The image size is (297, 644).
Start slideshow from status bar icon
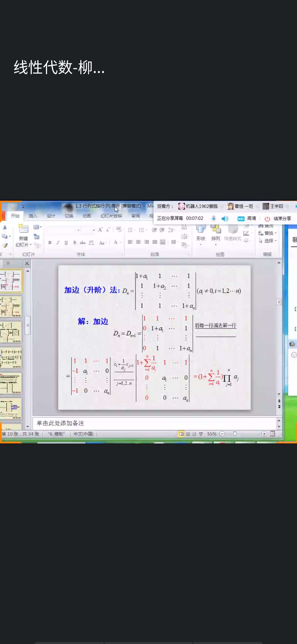pos(201,434)
